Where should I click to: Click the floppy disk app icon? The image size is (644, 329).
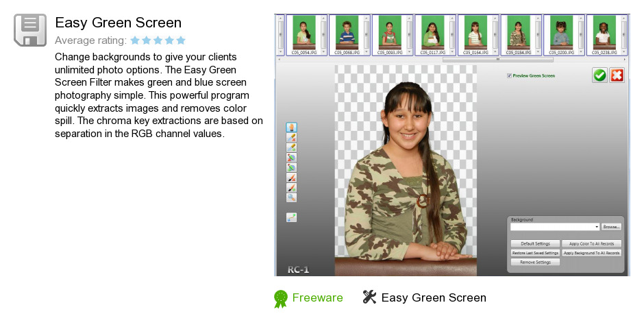tap(30, 30)
